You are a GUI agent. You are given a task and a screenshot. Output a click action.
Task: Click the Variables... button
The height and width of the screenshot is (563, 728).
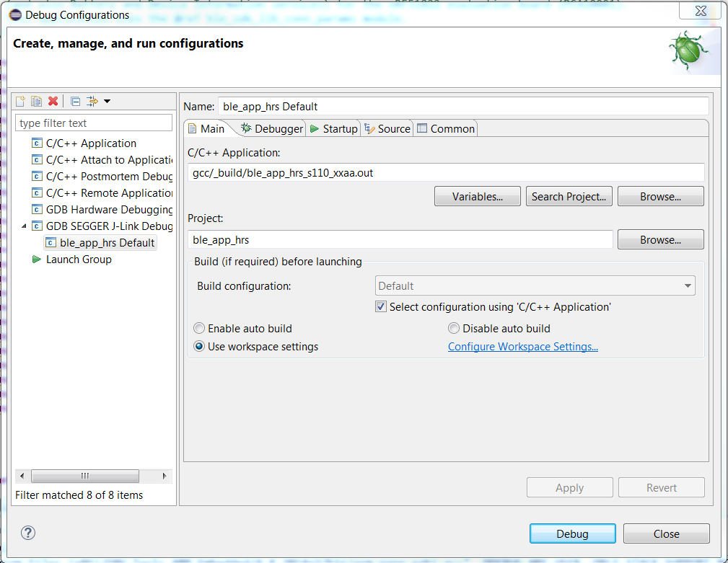(x=478, y=196)
